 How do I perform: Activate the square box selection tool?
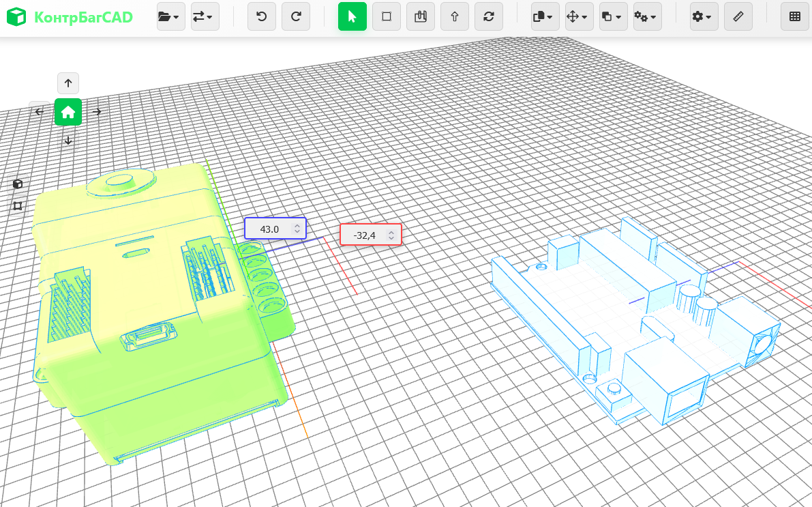(x=387, y=17)
